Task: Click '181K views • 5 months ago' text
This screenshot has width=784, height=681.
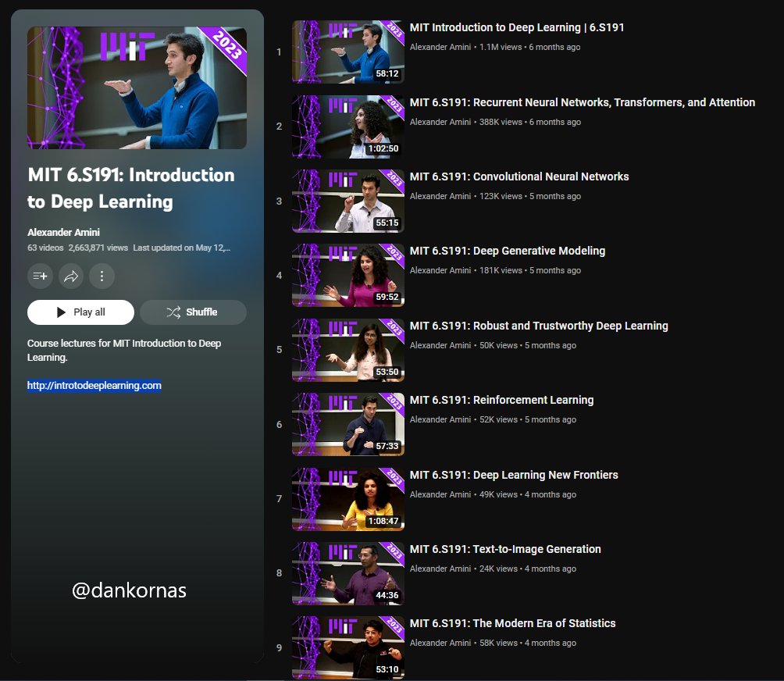Action: click(x=530, y=270)
